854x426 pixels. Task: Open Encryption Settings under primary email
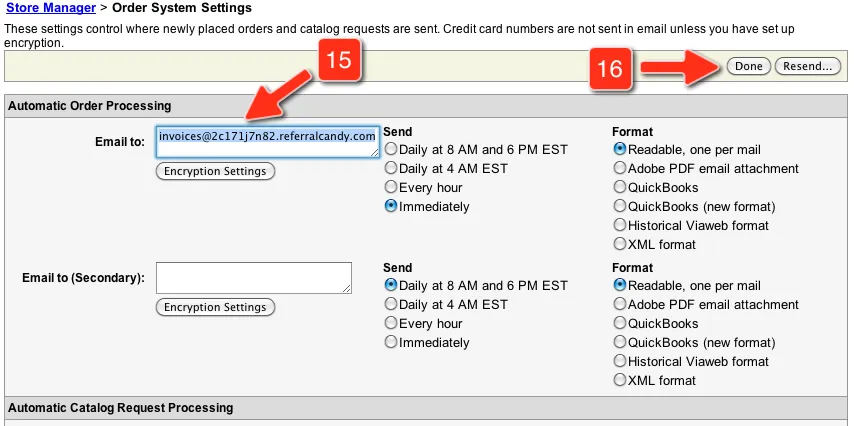tap(215, 171)
